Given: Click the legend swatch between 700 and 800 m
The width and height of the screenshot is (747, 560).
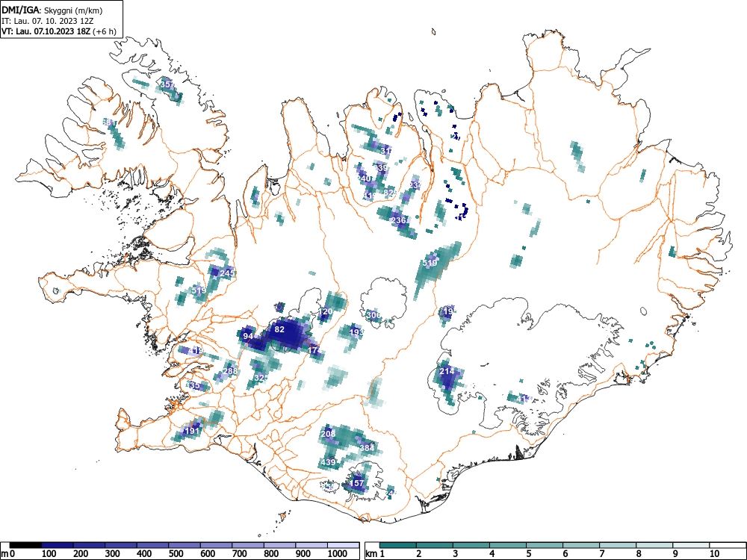Looking at the screenshot, I should click(x=248, y=544).
